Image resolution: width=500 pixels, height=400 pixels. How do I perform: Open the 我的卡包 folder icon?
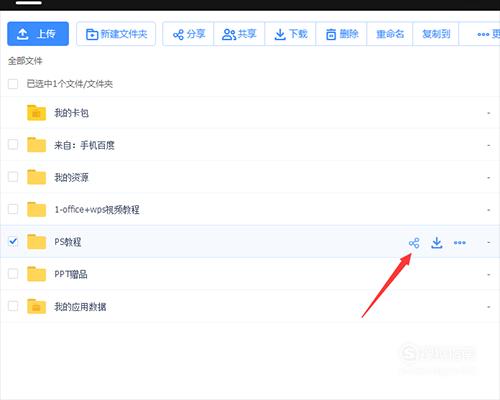[36, 113]
